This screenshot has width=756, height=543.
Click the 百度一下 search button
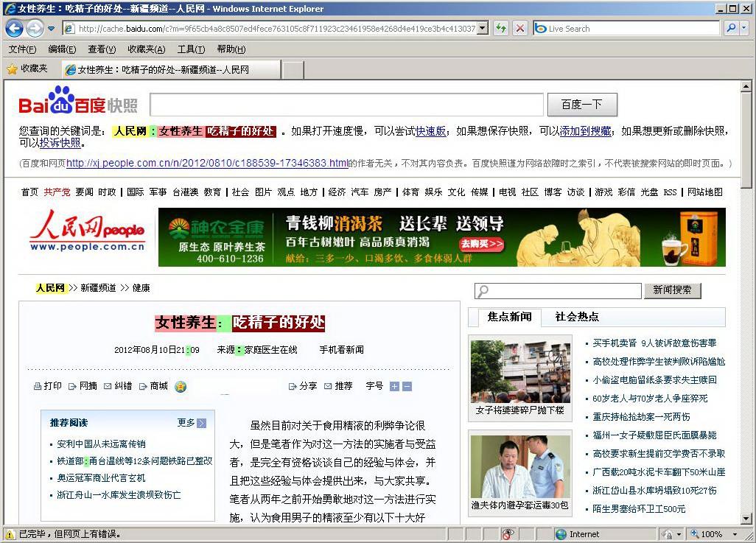581,105
